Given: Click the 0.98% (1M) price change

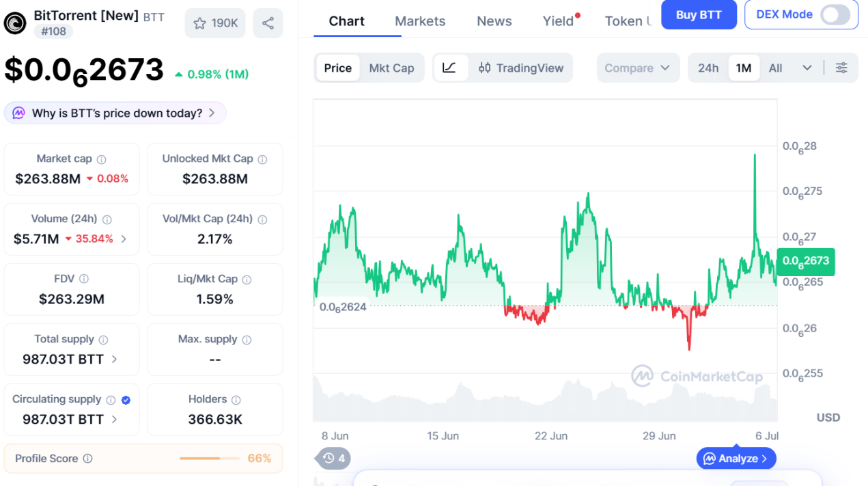Looking at the screenshot, I should click(x=212, y=74).
